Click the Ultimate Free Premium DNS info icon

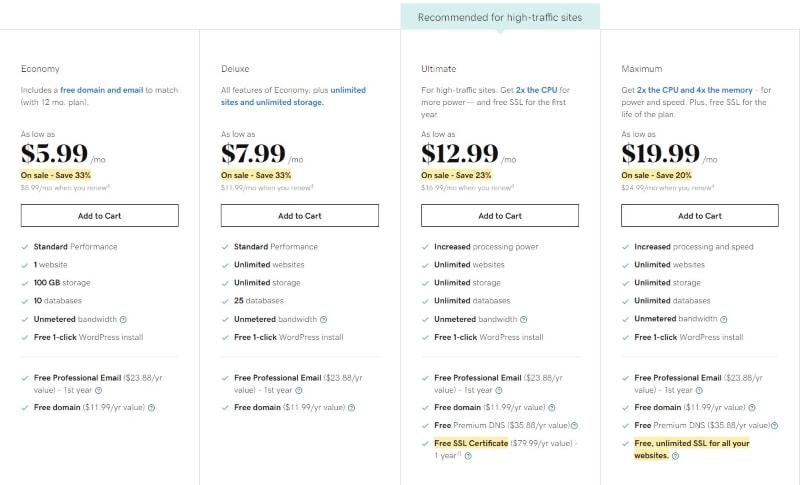coord(576,425)
